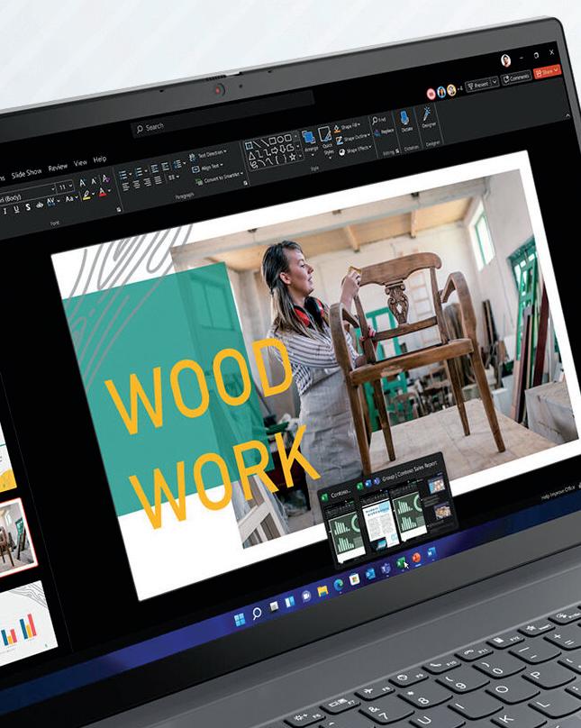
Task: Open Review ribbon tab
Action: [x=58, y=168]
